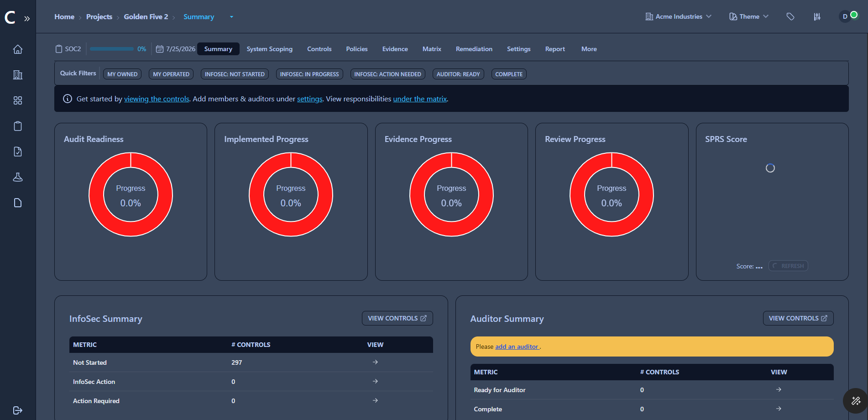Go to Home in the breadcrumb

coord(64,16)
